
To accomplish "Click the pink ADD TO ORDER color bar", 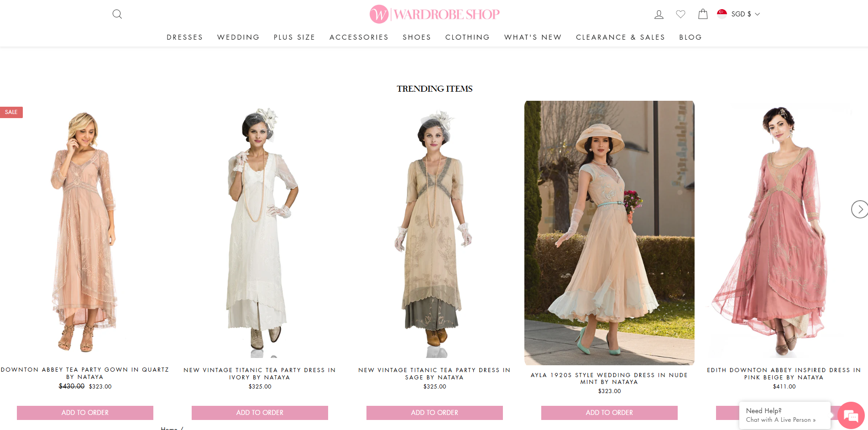I will coord(85,412).
